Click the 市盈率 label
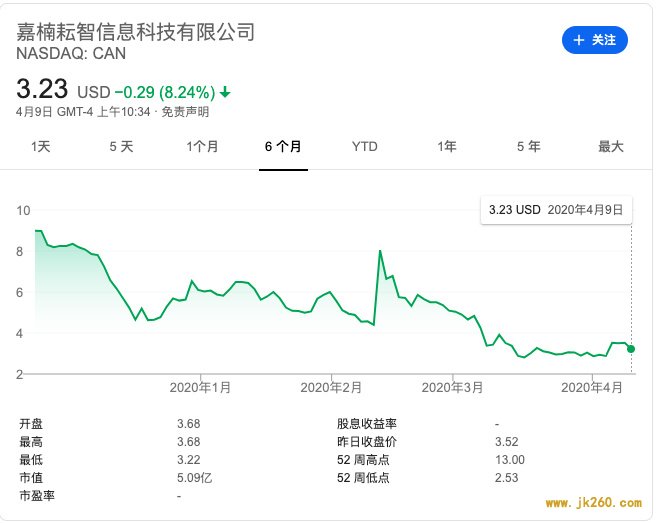 pyautogui.click(x=37, y=496)
